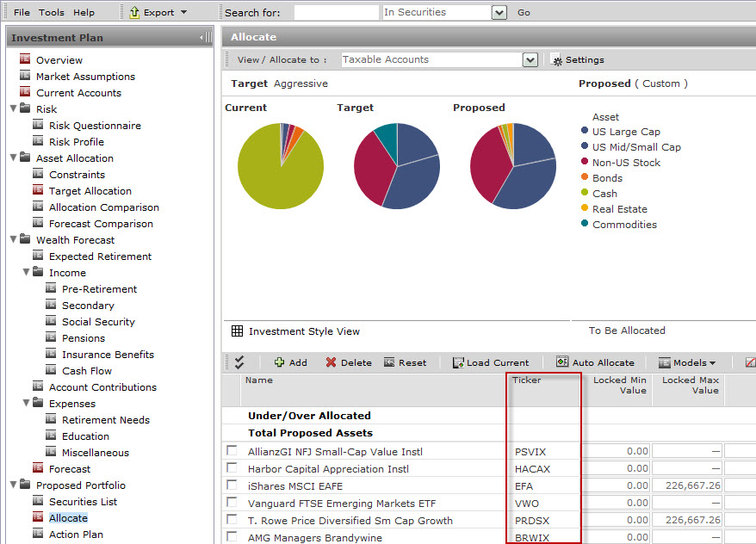Collapse the Wealth Forecast tree section
The height and width of the screenshot is (544, 756).
13,240
